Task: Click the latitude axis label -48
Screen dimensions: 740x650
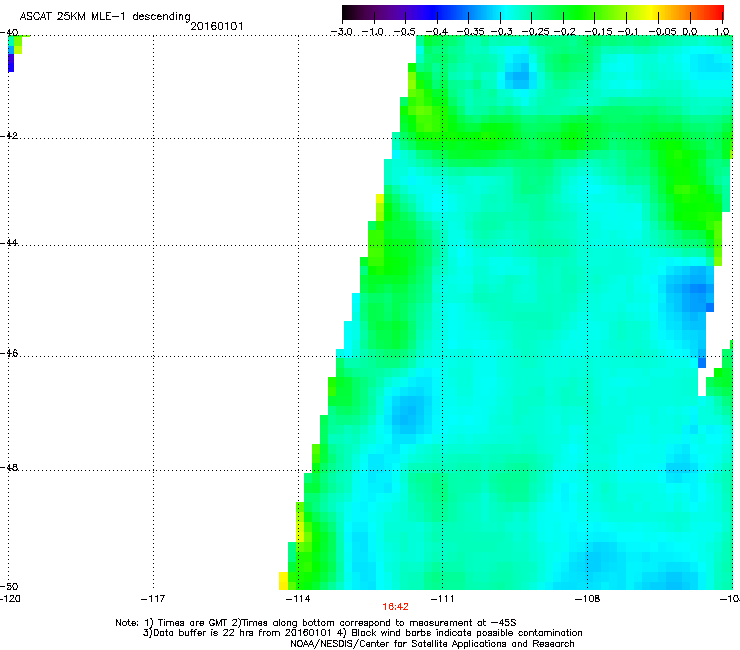Action: [9, 468]
